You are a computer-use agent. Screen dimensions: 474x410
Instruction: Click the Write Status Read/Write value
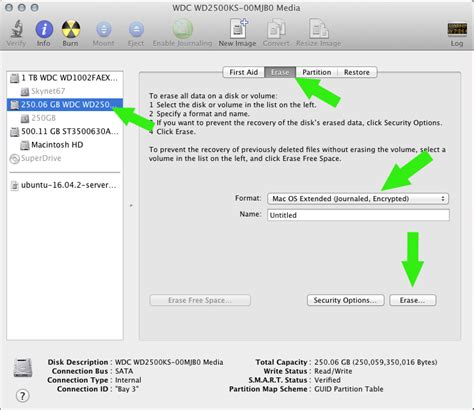333,371
